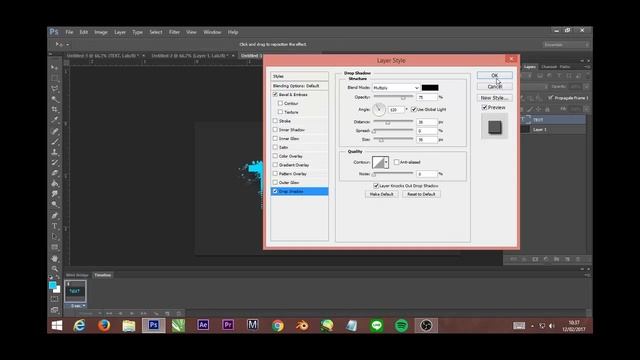Click the Drop Shadow Opacity slider
640x360 pixels.
pos(393,97)
